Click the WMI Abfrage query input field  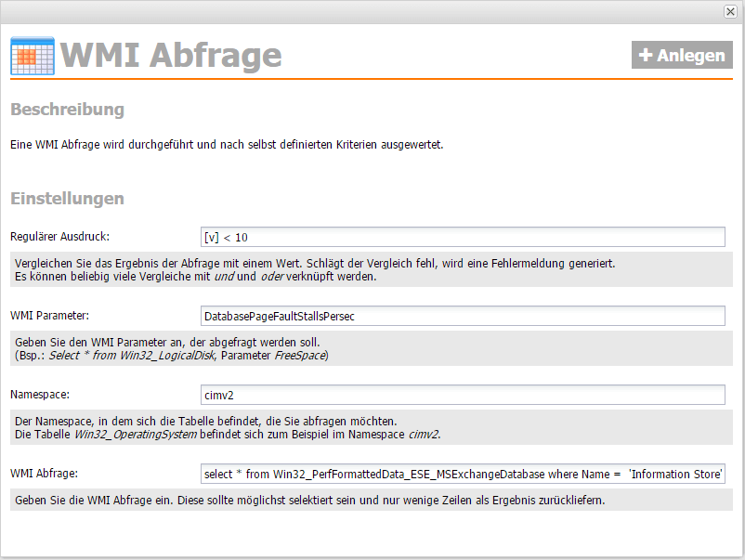tap(463, 475)
